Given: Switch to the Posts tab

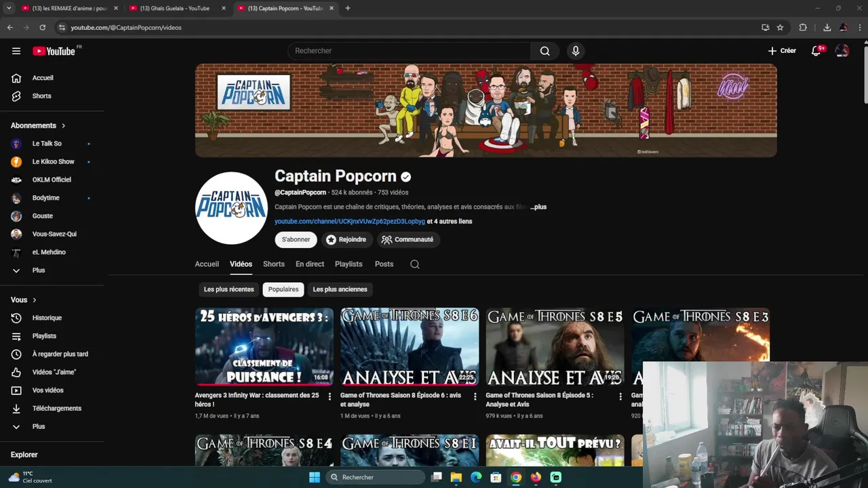Looking at the screenshot, I should point(384,264).
